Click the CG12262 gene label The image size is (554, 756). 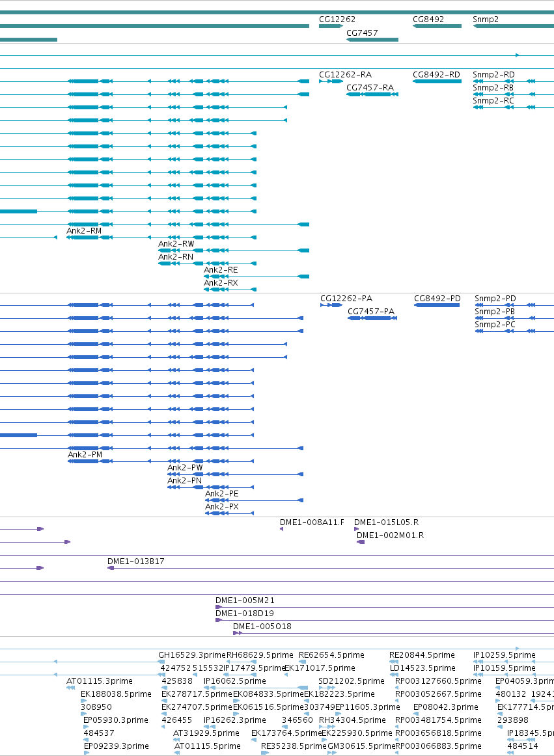pyautogui.click(x=337, y=20)
